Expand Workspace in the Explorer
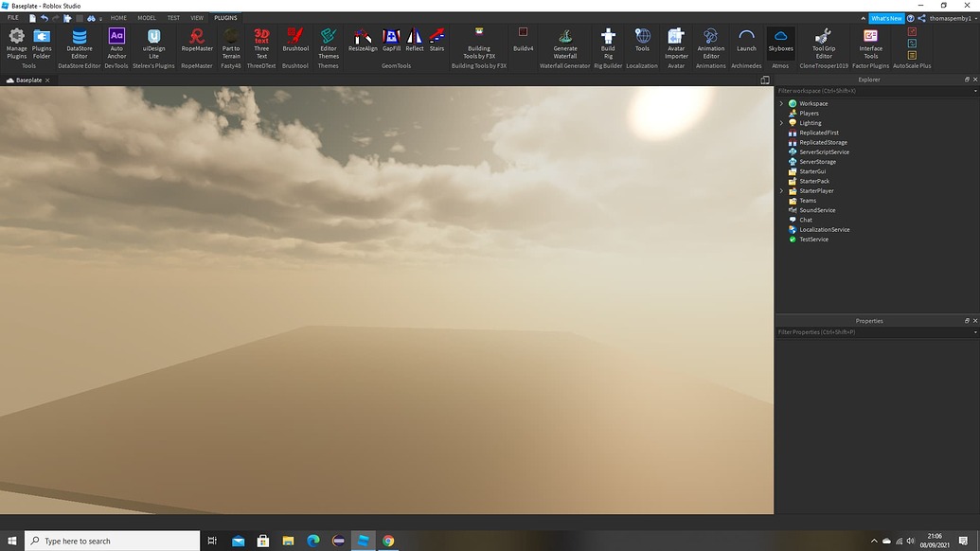The height and width of the screenshot is (551, 980). coord(781,103)
